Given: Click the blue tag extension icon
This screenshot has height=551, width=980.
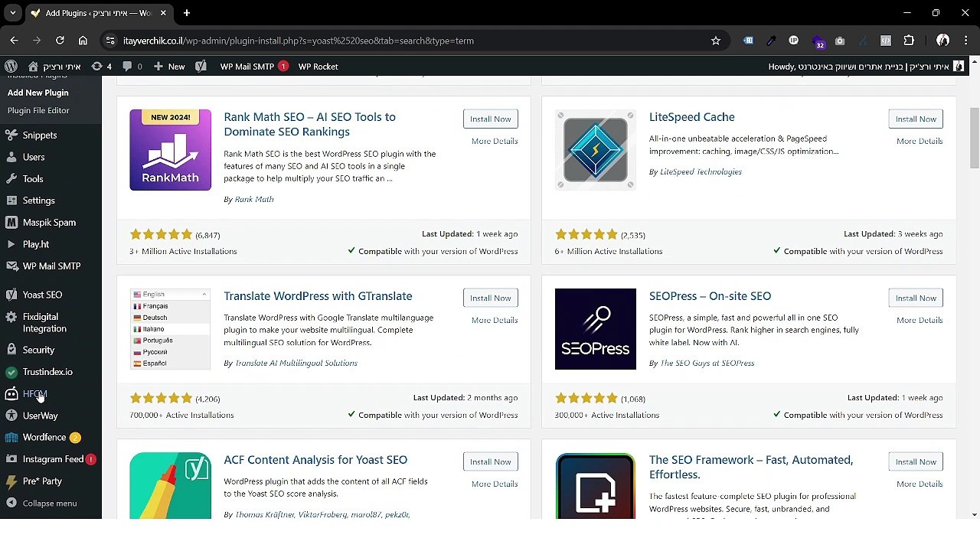Looking at the screenshot, I should click(x=748, y=41).
